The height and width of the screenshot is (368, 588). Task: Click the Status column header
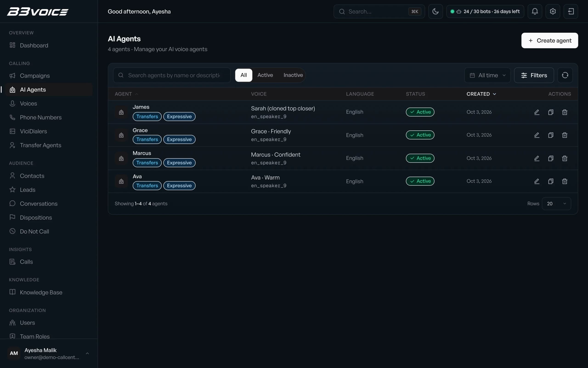tap(415, 94)
